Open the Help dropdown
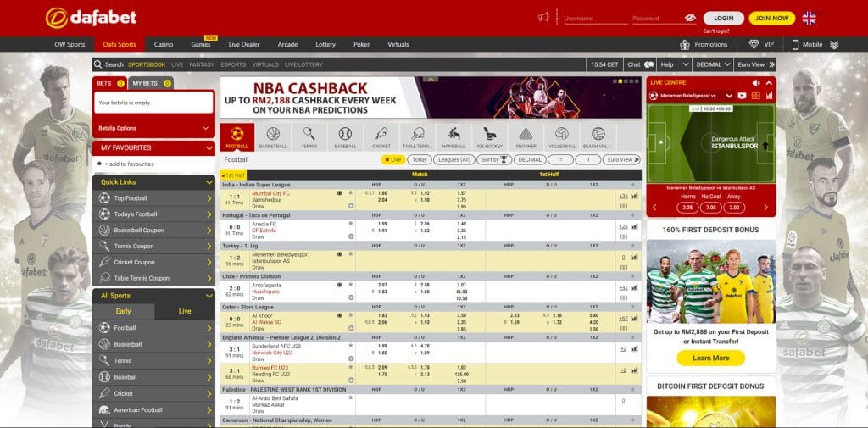The width and height of the screenshot is (868, 428). click(x=674, y=64)
